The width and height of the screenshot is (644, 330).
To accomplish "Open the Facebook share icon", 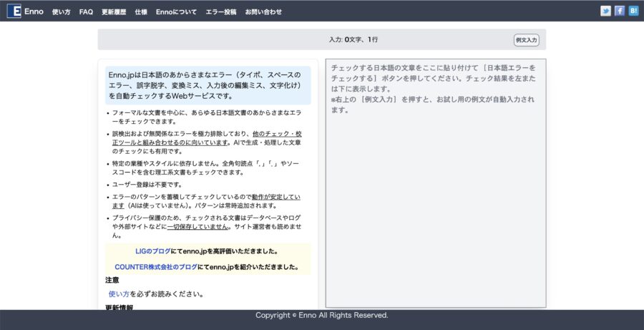I will 620,11.
